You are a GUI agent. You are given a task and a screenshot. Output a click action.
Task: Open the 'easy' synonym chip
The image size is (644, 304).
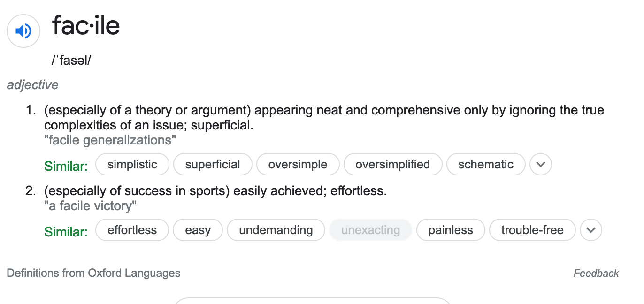coord(198,230)
